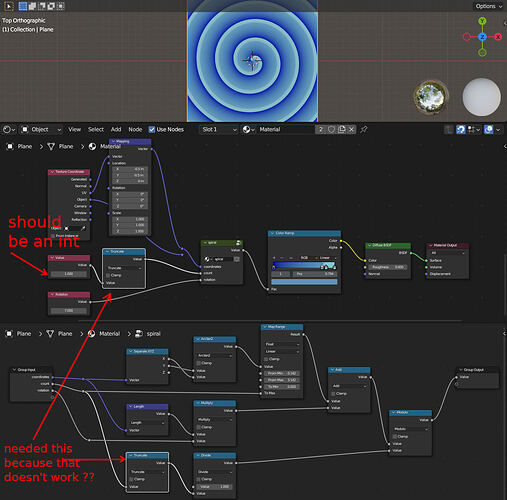Open the Select menu in node editor
507x500 pixels.
click(x=96, y=129)
